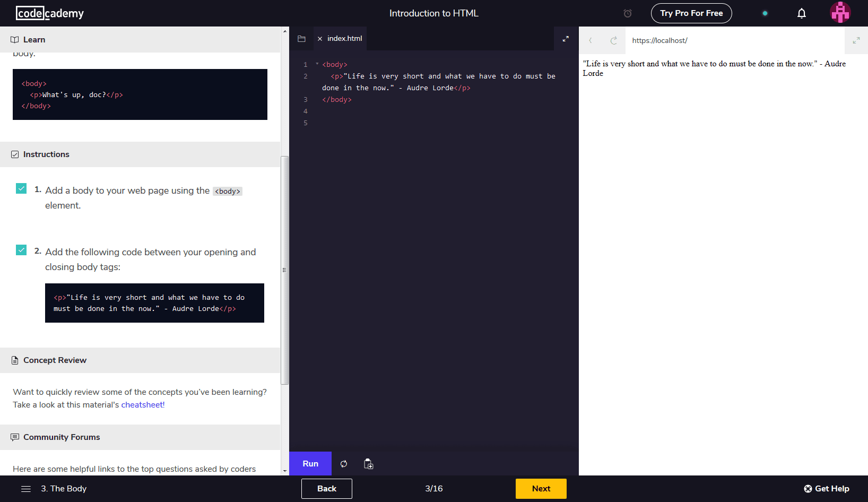The height and width of the screenshot is (502, 868).
Task: Reset the code with the refresh icon
Action: (x=344, y=464)
